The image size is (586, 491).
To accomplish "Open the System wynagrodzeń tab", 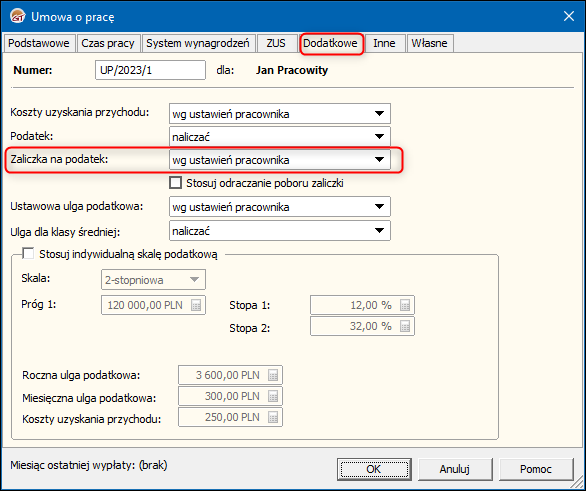I will coord(198,43).
